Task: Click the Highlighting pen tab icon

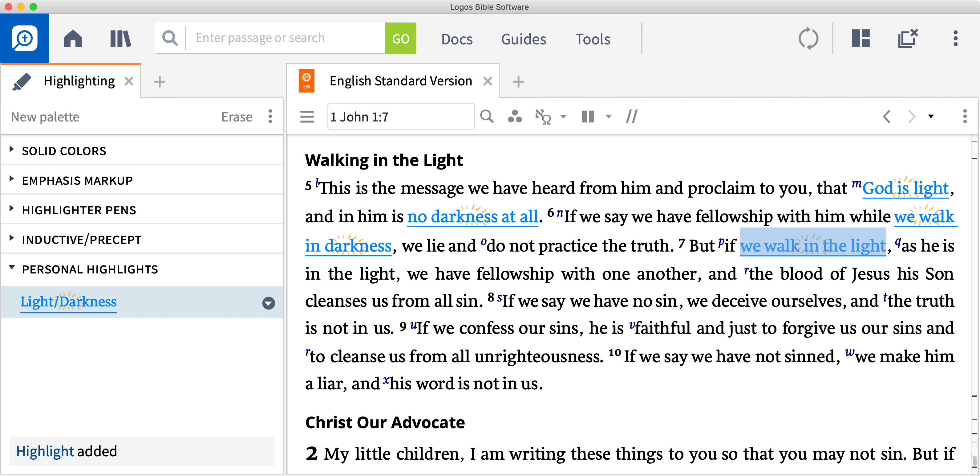Action: coord(21,81)
